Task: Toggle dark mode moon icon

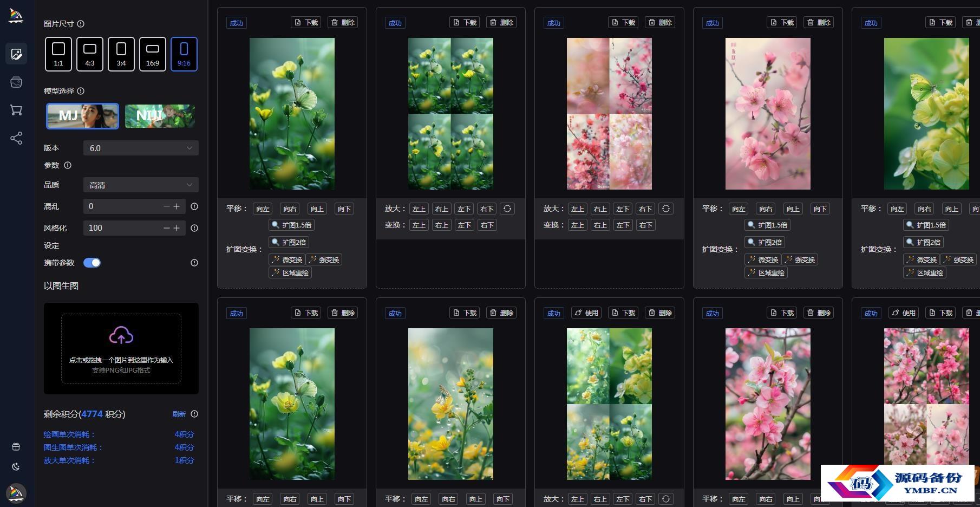Action: point(16,466)
